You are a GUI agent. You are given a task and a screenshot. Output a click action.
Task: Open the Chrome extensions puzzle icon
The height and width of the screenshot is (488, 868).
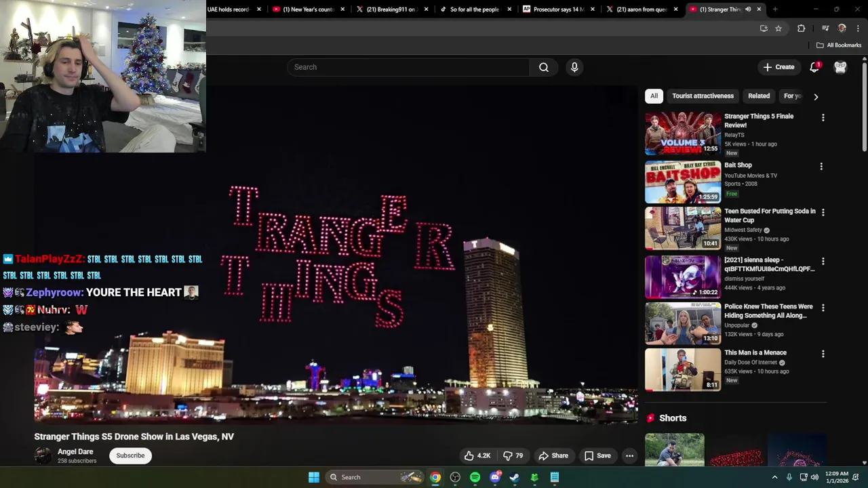pos(802,28)
